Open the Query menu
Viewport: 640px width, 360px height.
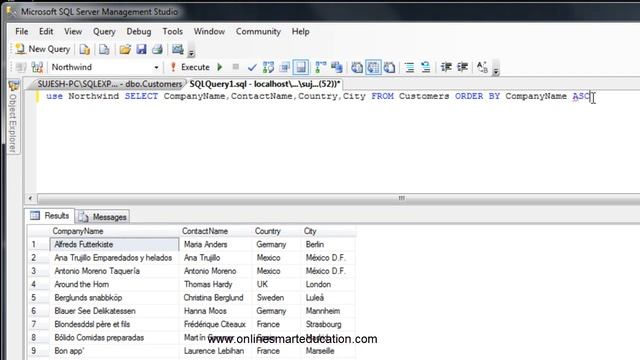(104, 32)
